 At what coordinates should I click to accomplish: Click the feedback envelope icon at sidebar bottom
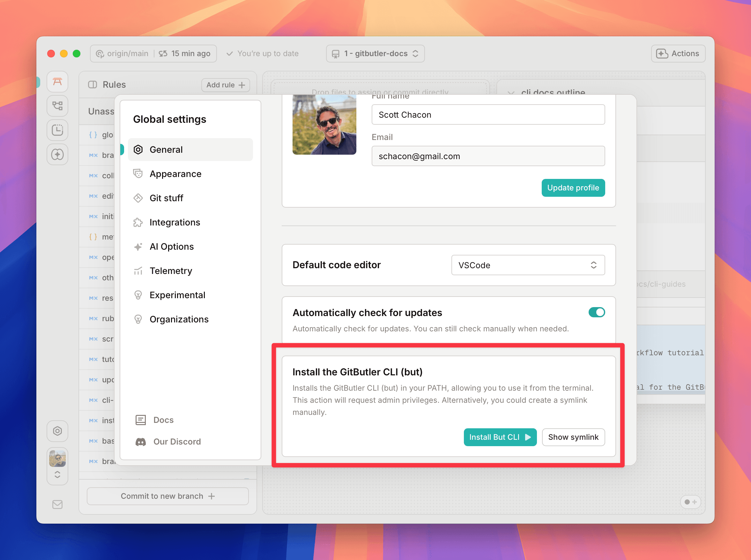pyautogui.click(x=57, y=505)
